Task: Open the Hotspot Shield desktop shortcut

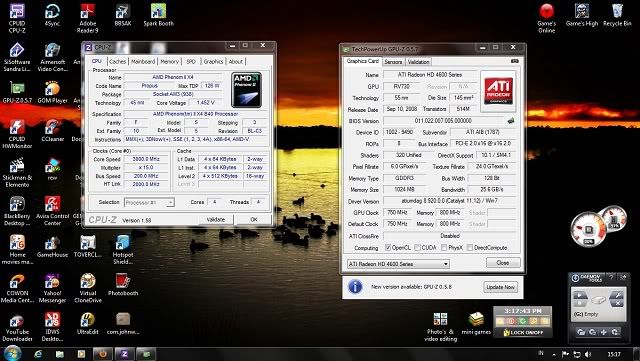Action: [x=123, y=250]
